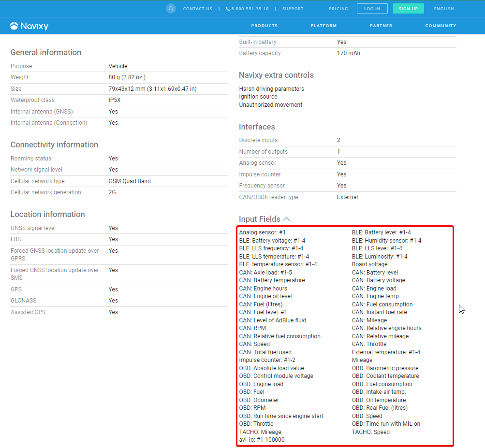Click 'BLE: Luminosity: #1-4' entry
The height and width of the screenshot is (448, 485).
click(380, 257)
